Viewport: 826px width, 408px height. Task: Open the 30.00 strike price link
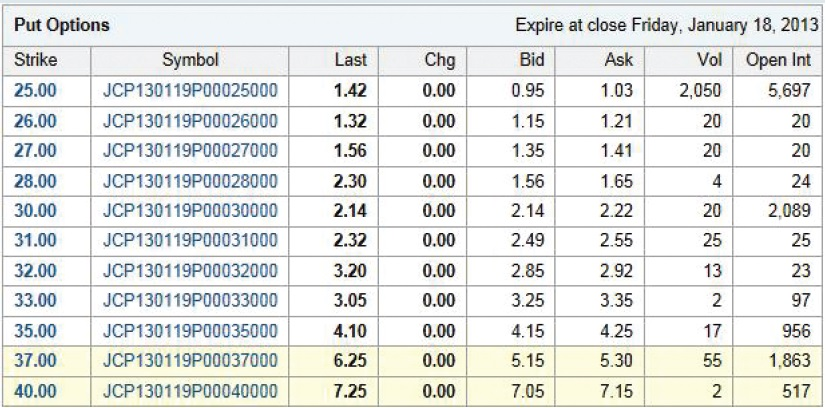coord(35,211)
